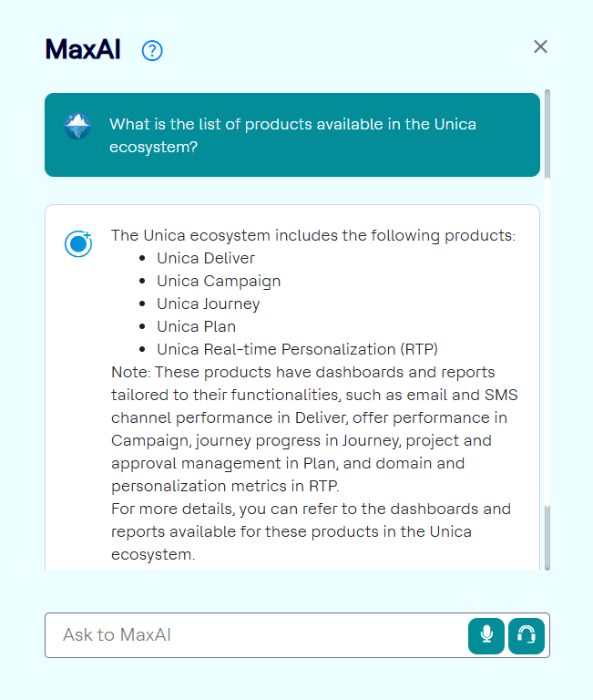Image resolution: width=593 pixels, height=700 pixels.
Task: Click the user question message bubble
Action: (x=292, y=135)
